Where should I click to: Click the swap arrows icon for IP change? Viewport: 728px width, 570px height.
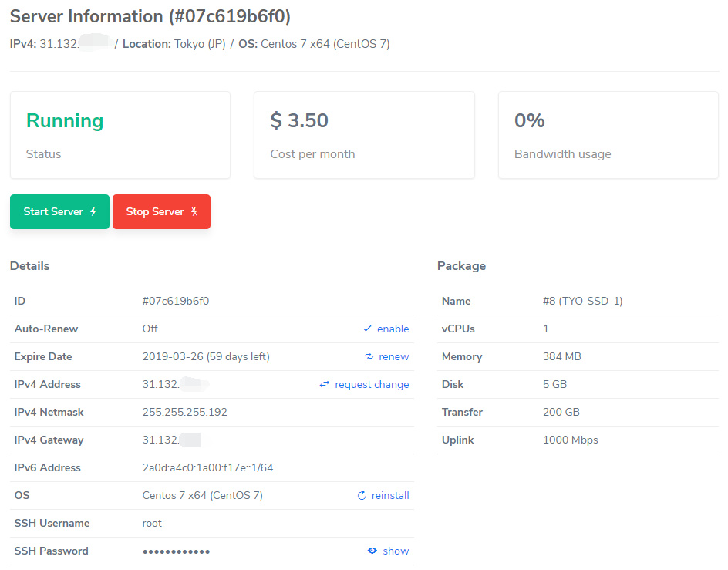click(x=325, y=385)
